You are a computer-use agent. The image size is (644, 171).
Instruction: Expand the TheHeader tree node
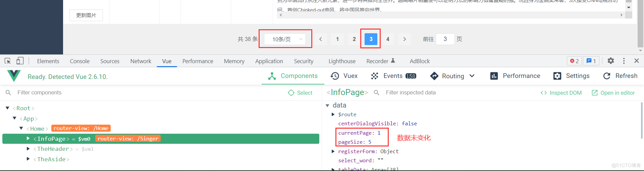(28, 148)
